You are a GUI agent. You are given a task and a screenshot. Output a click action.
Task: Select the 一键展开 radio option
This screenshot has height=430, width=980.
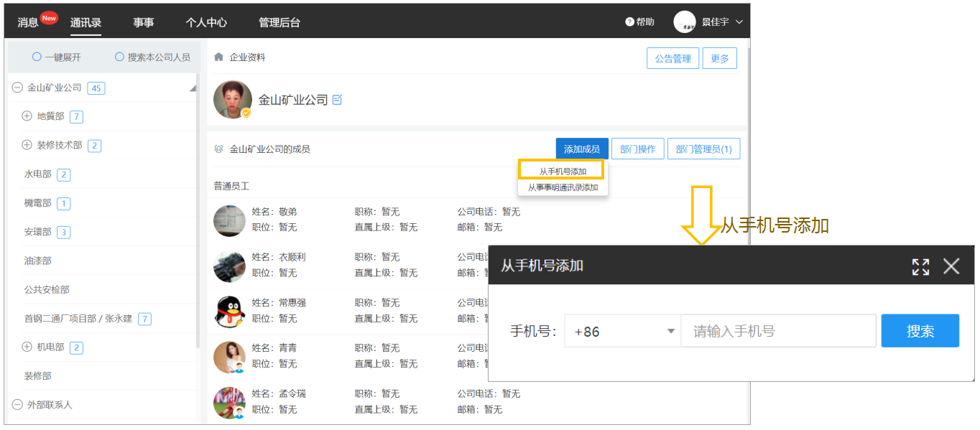(x=37, y=57)
